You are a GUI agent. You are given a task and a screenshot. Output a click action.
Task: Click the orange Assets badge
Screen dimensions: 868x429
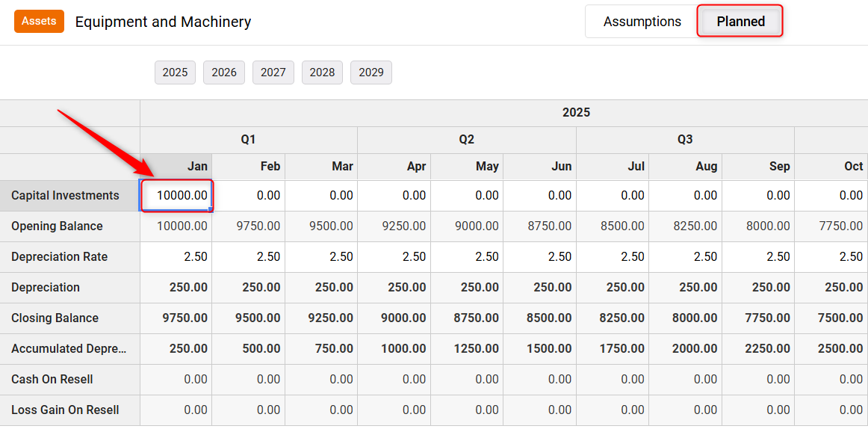(x=40, y=22)
